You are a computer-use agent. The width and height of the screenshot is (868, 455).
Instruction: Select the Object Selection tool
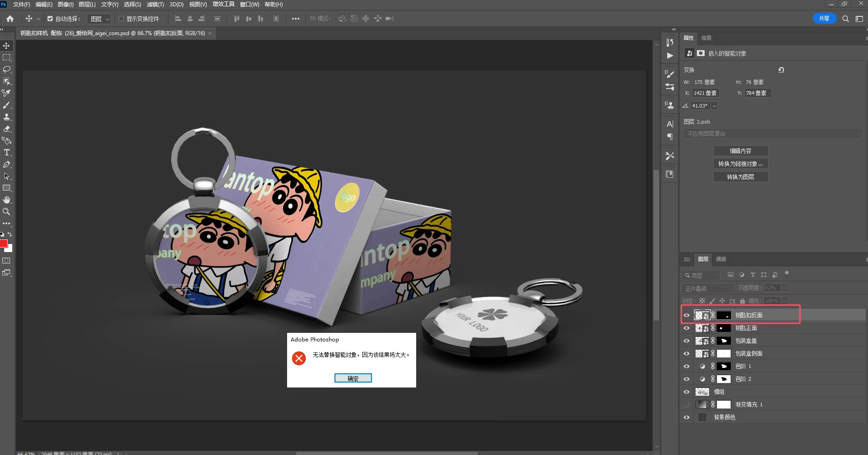click(x=6, y=82)
